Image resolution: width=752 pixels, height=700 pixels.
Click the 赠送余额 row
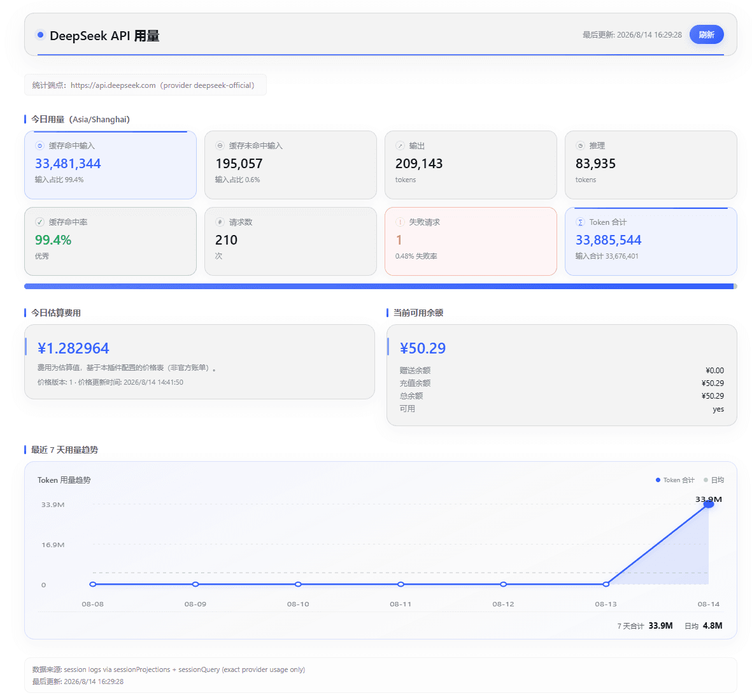coord(562,371)
